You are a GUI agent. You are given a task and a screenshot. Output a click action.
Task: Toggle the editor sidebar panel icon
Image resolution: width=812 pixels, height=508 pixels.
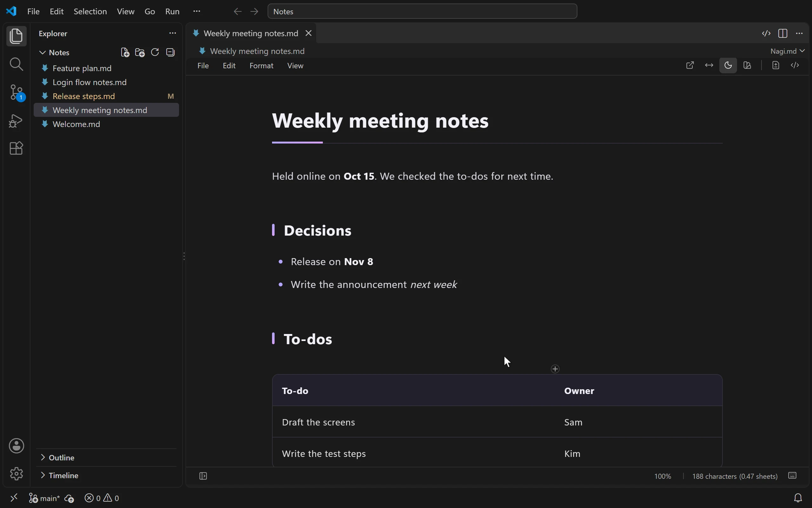click(203, 476)
